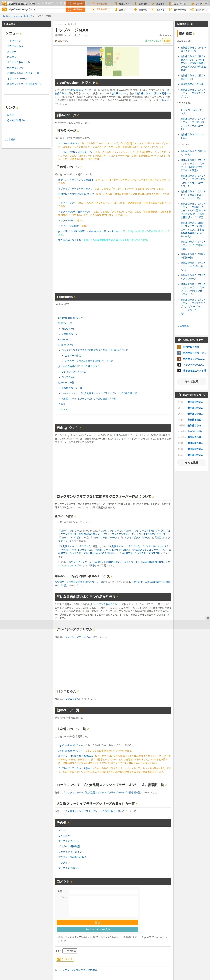Click 「トップページMAX」をウィキ内検索 link
Image resolution: width=210 pixels, height=980 pixels.
[78, 970]
